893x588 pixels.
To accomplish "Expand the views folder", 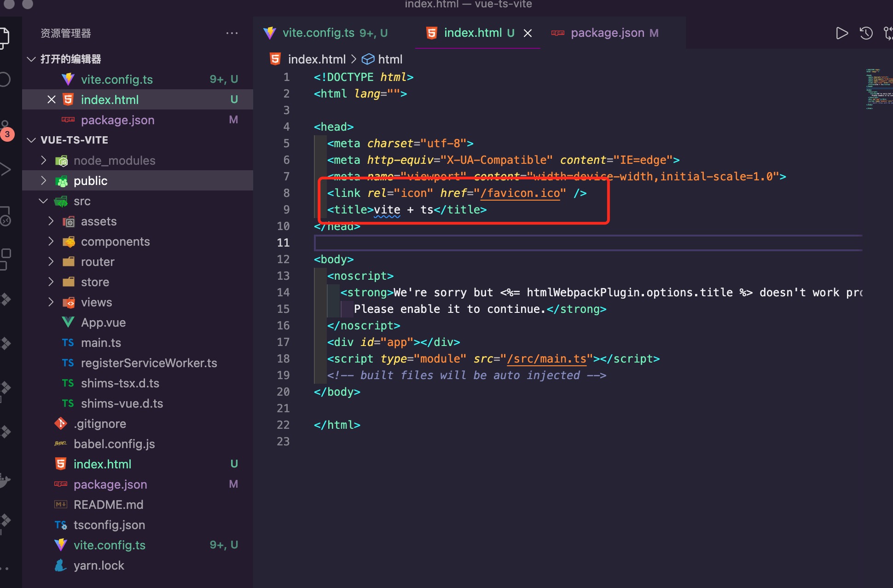I will 51,302.
